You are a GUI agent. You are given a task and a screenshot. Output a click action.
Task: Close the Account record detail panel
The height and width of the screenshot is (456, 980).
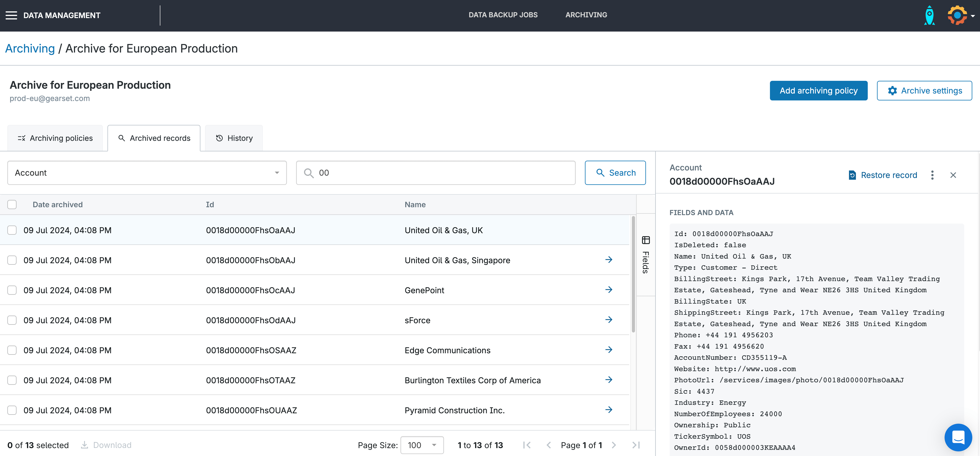[953, 175]
